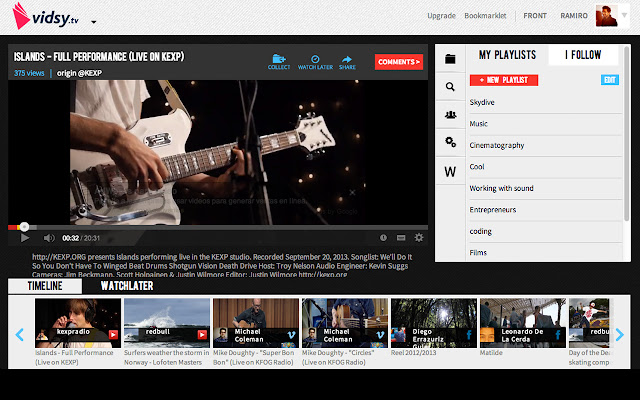
Task: Click YouTube icon on surfers redbull thumbnail
Action: pos(202,335)
